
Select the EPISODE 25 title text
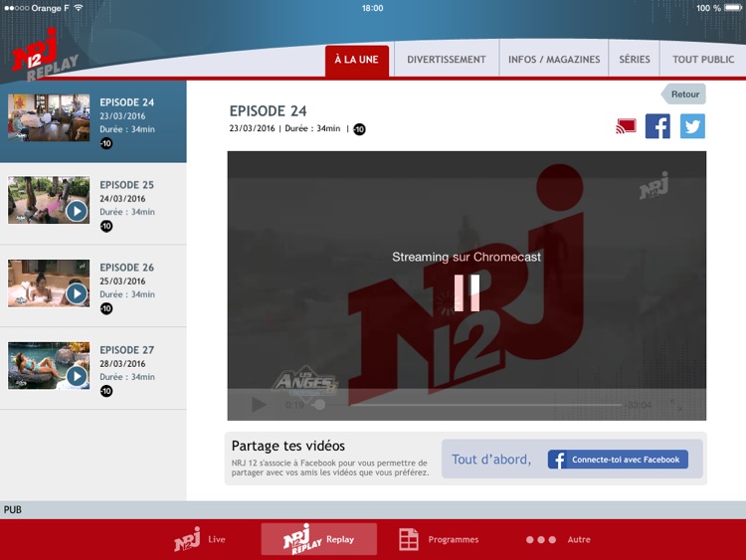point(126,185)
